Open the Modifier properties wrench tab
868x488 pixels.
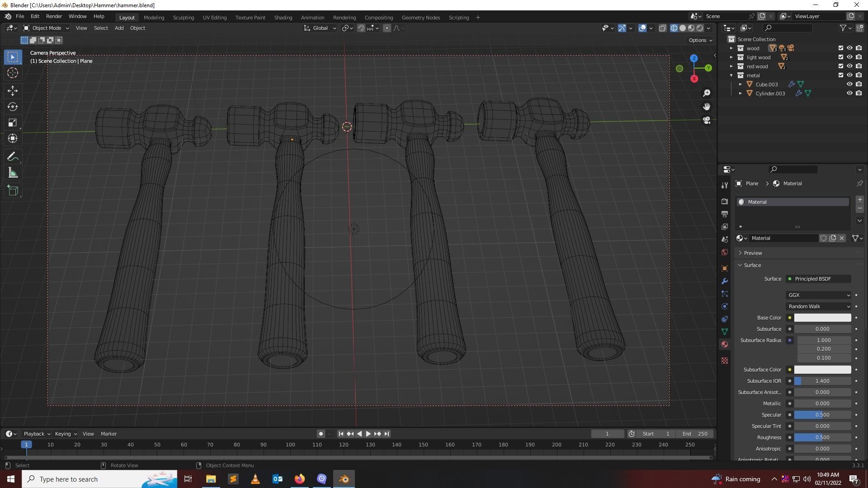(725, 281)
